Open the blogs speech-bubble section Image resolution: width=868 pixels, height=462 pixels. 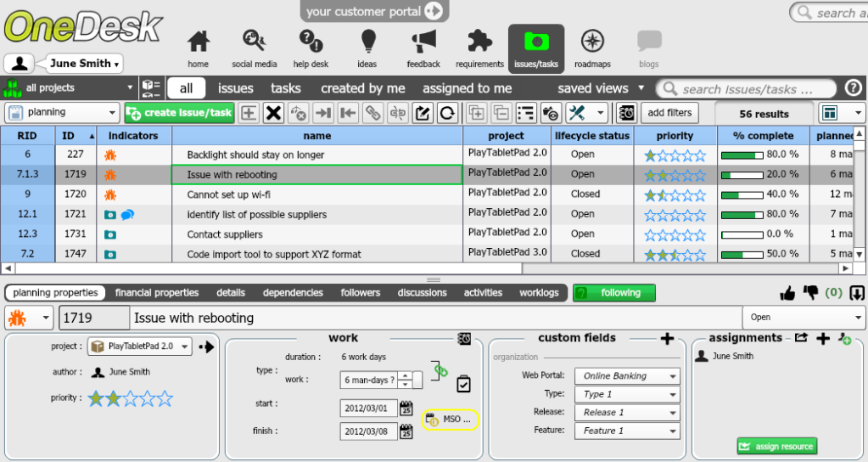tap(649, 49)
